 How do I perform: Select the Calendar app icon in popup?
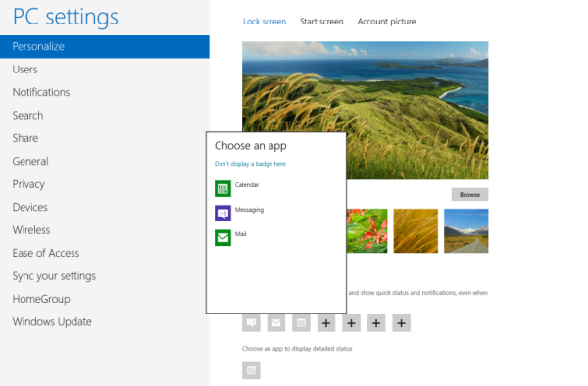(x=222, y=188)
